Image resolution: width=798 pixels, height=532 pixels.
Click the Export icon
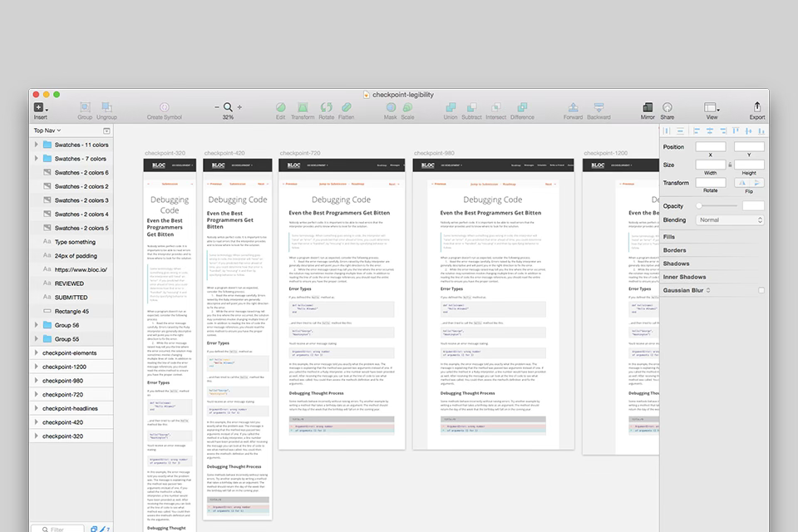pyautogui.click(x=756, y=107)
